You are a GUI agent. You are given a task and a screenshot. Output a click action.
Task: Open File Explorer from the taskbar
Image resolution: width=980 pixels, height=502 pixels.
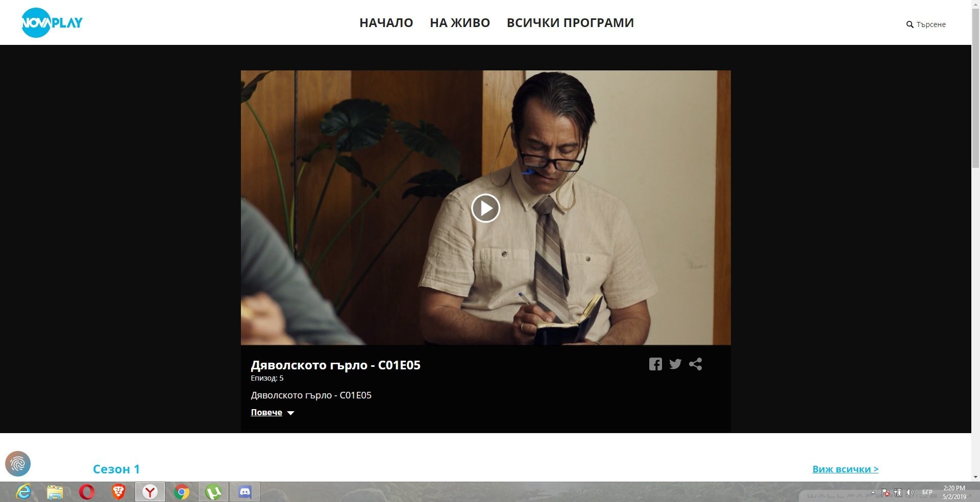point(55,492)
